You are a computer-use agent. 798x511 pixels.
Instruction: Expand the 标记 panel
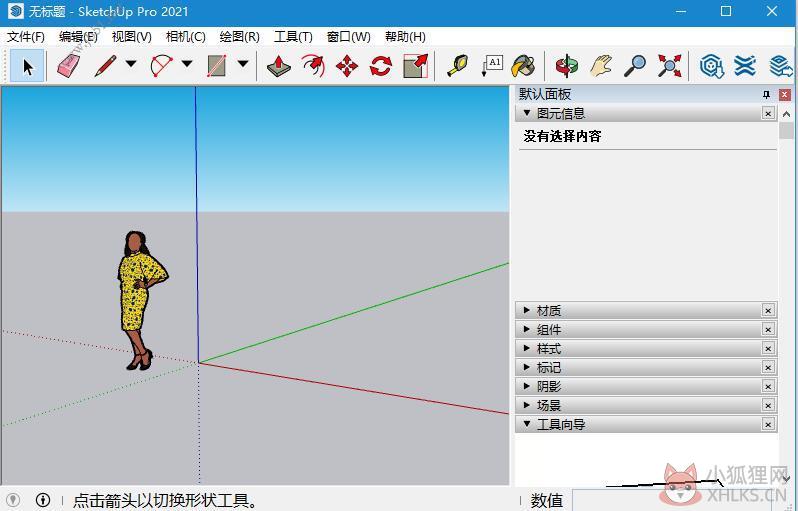[x=527, y=366]
